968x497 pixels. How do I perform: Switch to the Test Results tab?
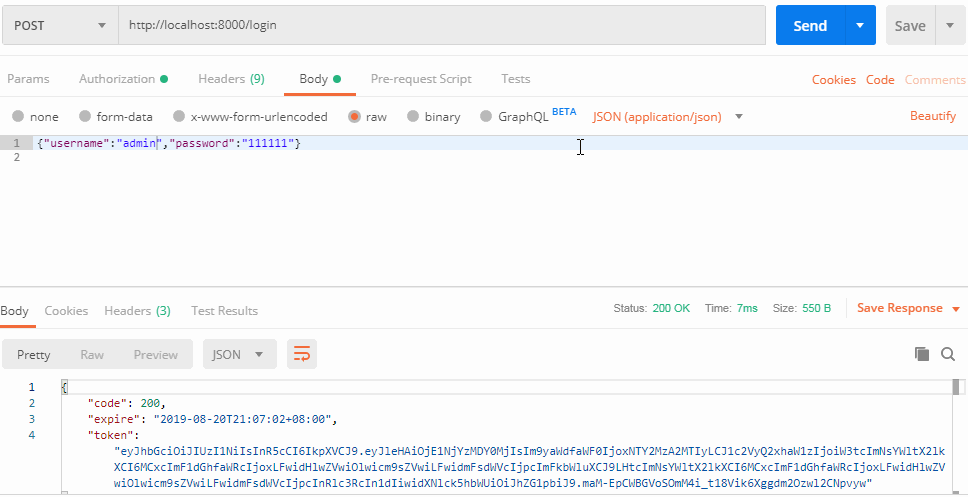pos(224,311)
